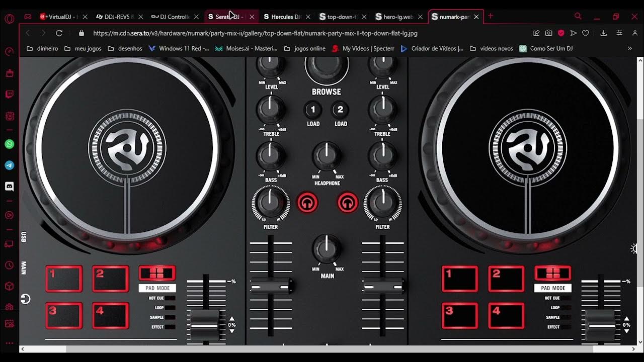
Task: Search open tabs with magnifier icon
Action: pos(578,17)
